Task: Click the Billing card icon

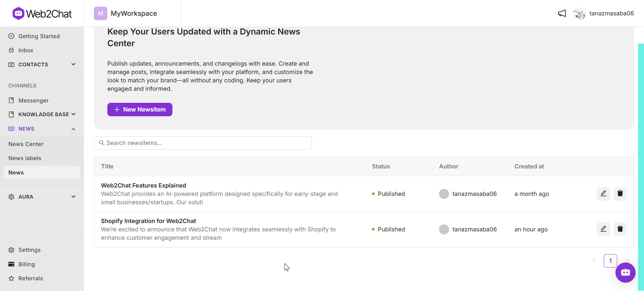Action: point(11,264)
